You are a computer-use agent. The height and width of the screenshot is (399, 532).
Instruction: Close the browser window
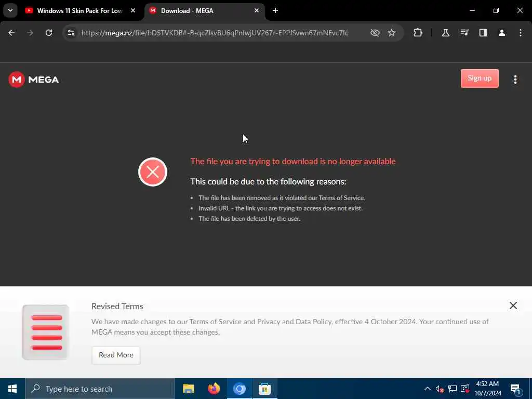(520, 10)
